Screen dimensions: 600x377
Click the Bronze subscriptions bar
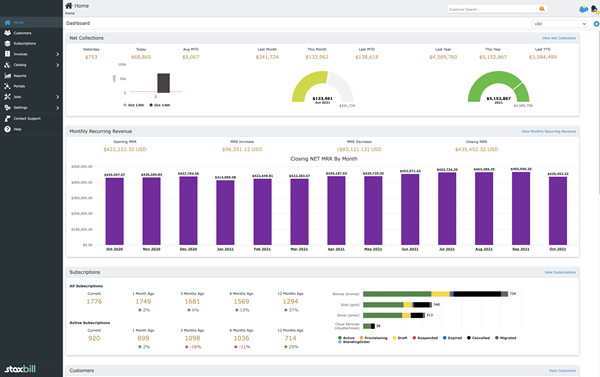click(435, 294)
